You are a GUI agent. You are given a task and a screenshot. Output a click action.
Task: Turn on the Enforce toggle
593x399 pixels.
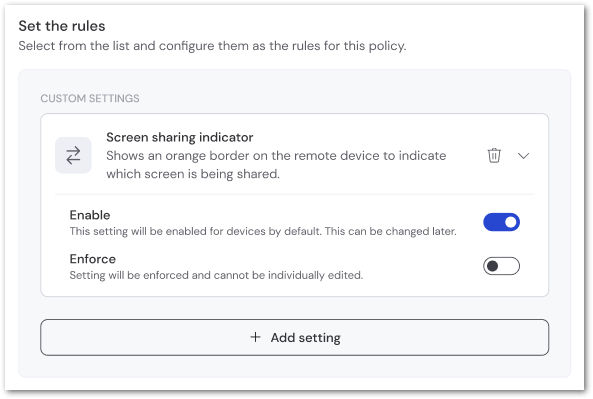tap(501, 266)
